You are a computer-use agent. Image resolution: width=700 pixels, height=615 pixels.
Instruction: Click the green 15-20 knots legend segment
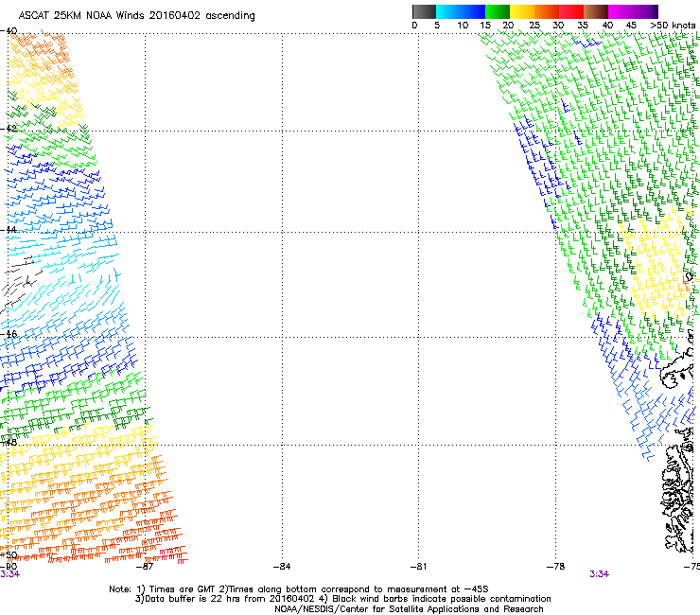(498, 11)
